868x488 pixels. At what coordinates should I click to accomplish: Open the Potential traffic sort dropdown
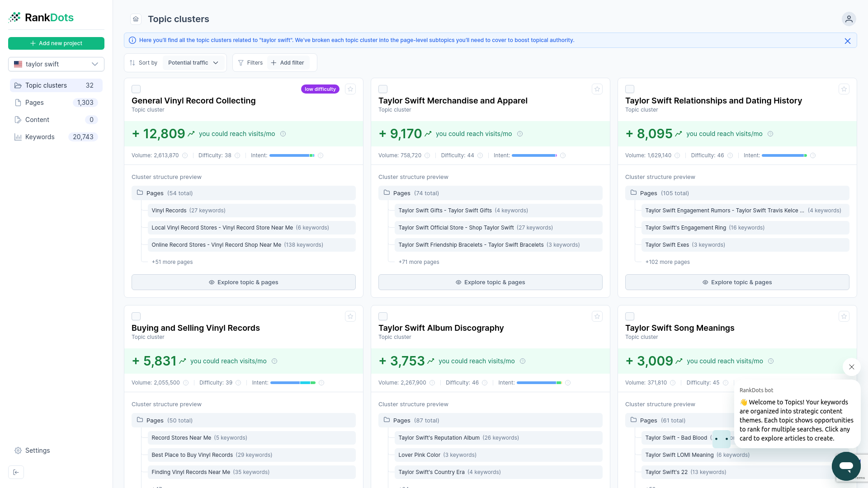193,62
